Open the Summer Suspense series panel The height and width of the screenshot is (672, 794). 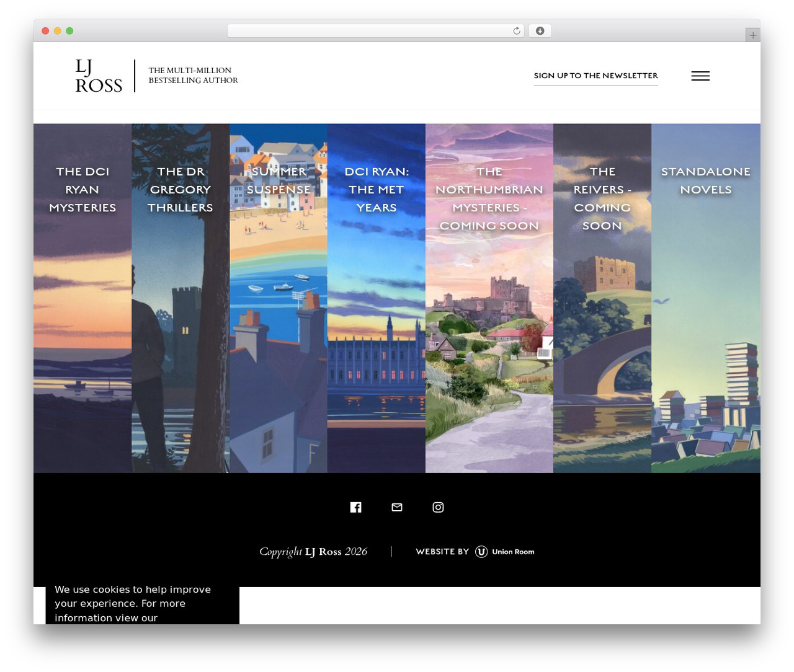[279, 298]
